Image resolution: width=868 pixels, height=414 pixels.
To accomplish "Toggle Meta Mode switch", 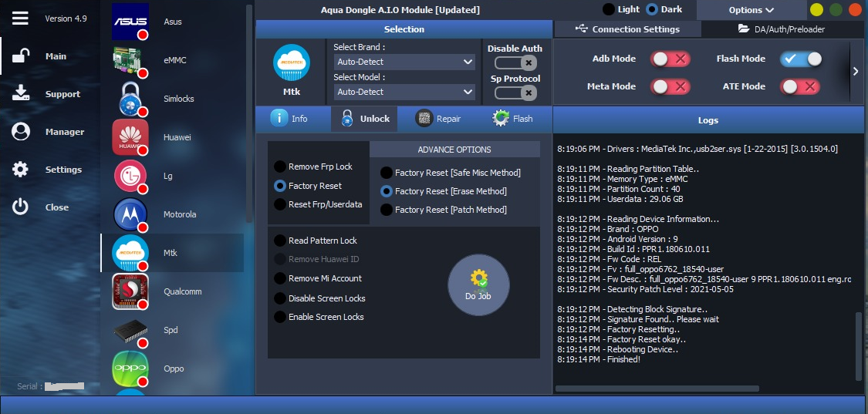I will point(670,86).
